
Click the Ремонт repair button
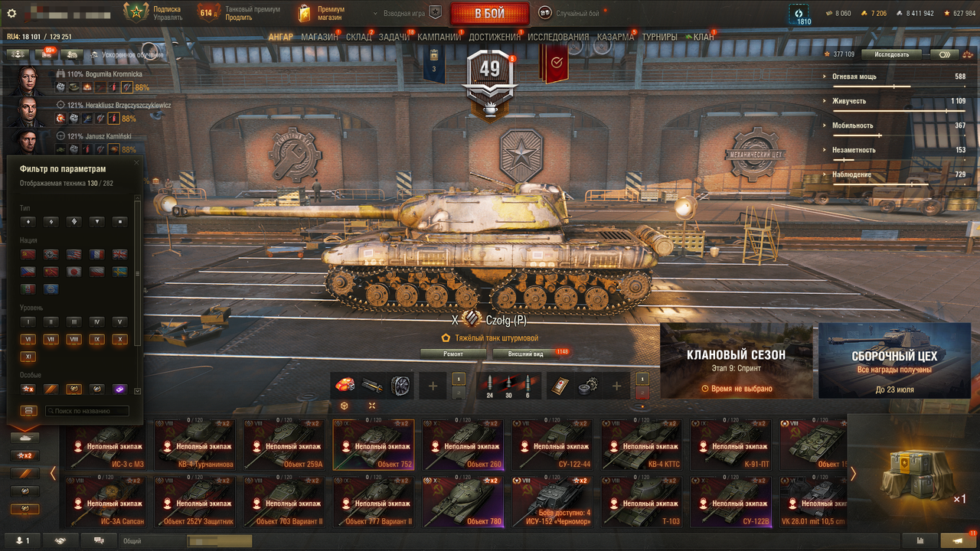coord(453,354)
